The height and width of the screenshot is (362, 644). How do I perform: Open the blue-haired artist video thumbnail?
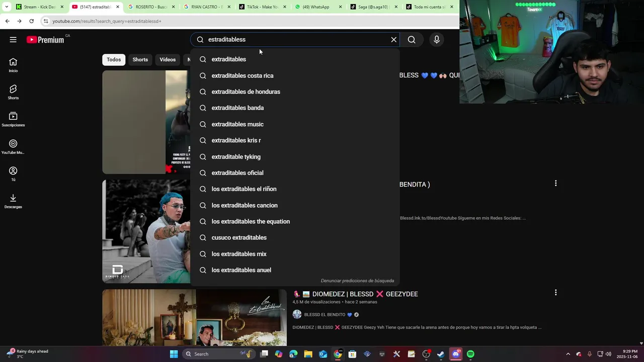pyautogui.click(x=146, y=231)
